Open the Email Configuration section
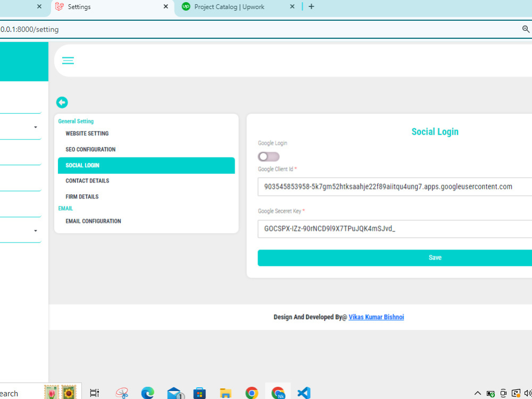532x399 pixels. click(93, 221)
